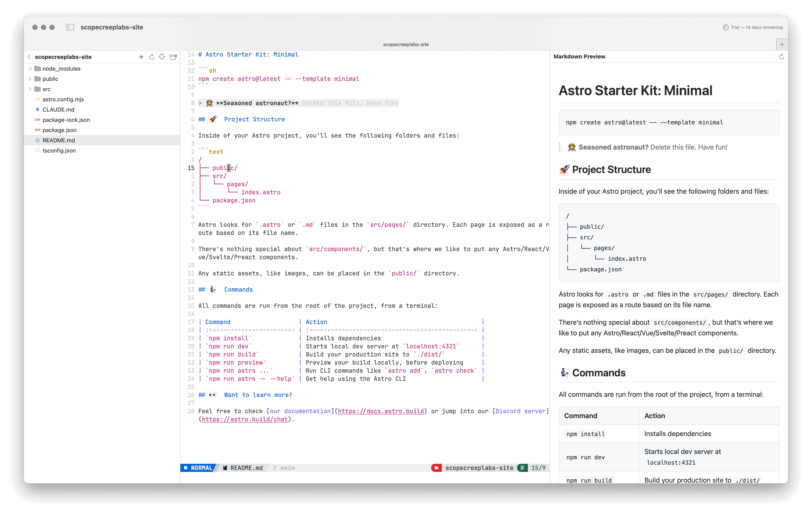
Task: Click the new file plus icon in file browser
Action: coord(141,57)
